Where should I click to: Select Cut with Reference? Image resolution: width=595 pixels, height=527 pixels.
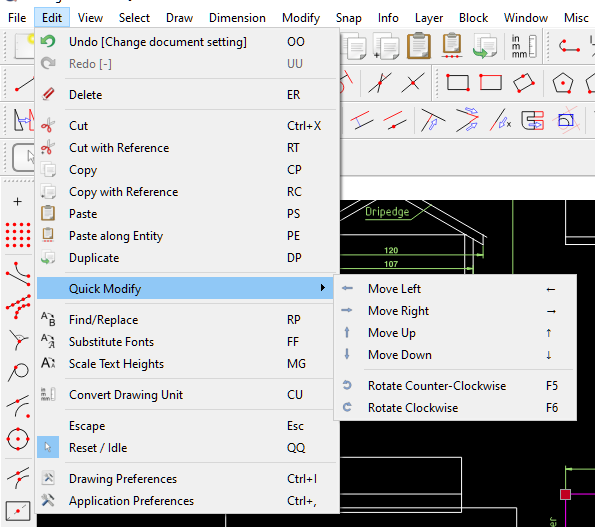click(x=187, y=148)
